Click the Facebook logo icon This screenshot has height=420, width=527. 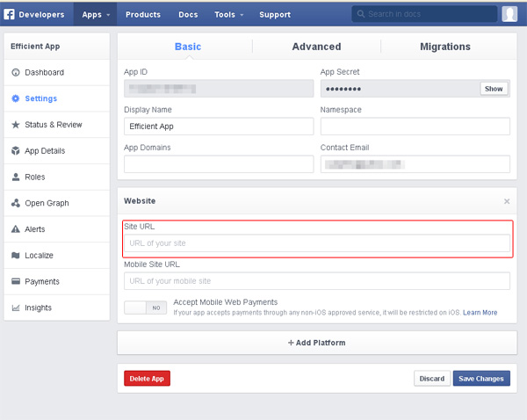coord(9,14)
